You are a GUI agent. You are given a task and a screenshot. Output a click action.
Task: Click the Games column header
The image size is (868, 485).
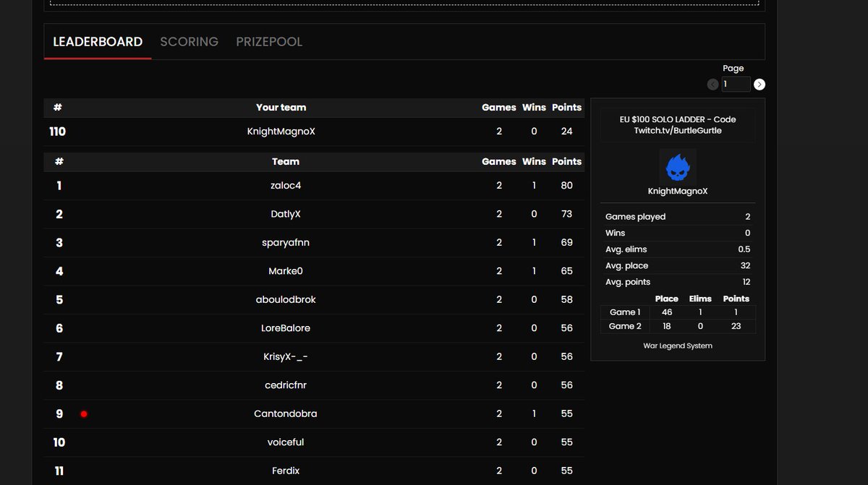pos(498,161)
